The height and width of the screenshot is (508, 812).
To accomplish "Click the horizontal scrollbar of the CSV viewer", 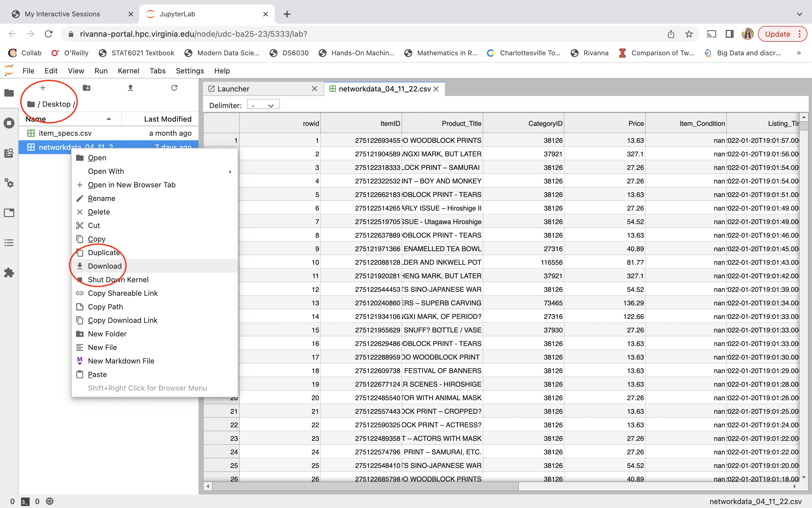I will pyautogui.click(x=365, y=486).
